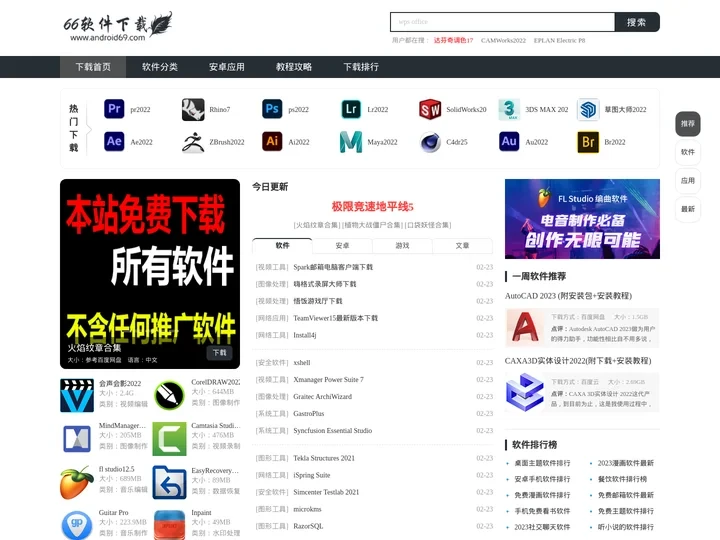Image resolution: width=720 pixels, height=540 pixels.
Task: Click the Rhino7 software icon
Action: [x=193, y=109]
